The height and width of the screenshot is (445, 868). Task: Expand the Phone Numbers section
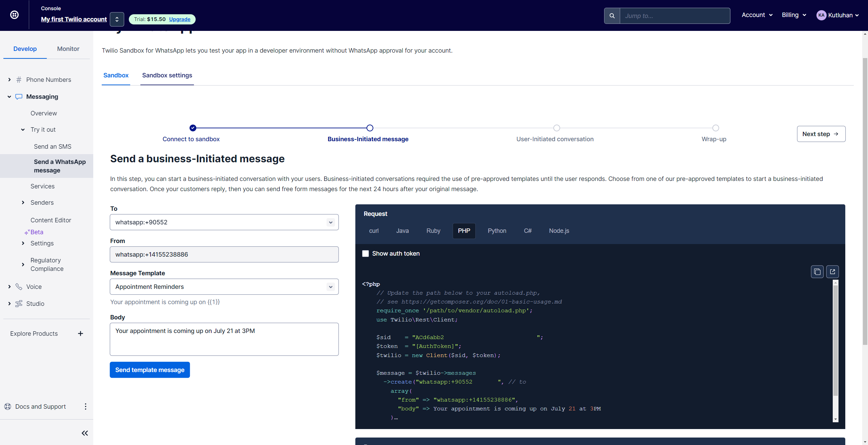(9, 79)
